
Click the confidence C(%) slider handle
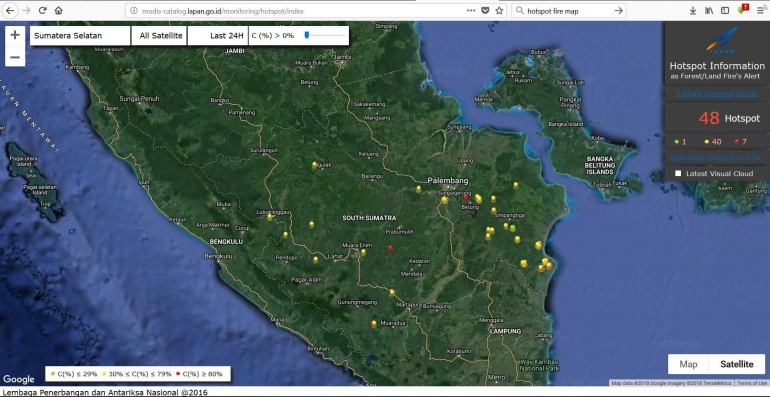click(306, 35)
